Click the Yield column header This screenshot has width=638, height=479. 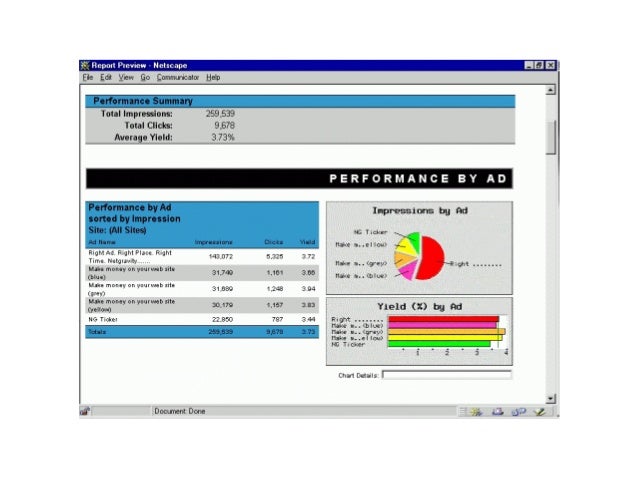click(308, 242)
